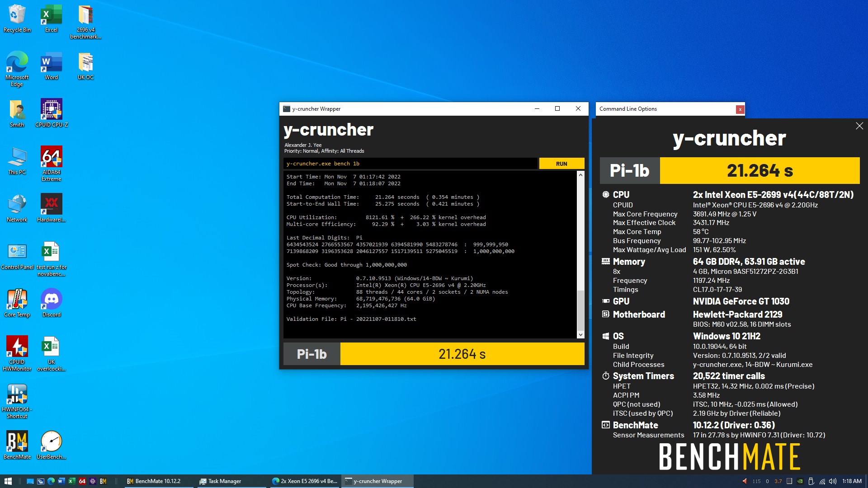Open the Hardwarel... desktop shortcut
Viewport: 868px width, 488px height.
click(x=52, y=208)
